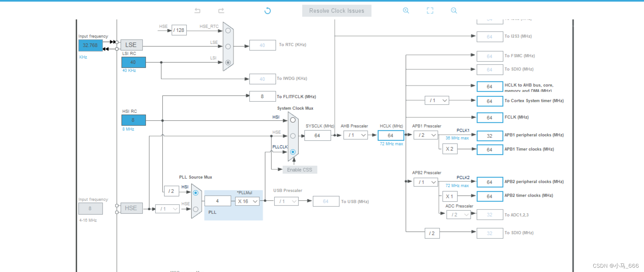Click the HSE oscillator block
The width and height of the screenshot is (644, 272).
131,208
